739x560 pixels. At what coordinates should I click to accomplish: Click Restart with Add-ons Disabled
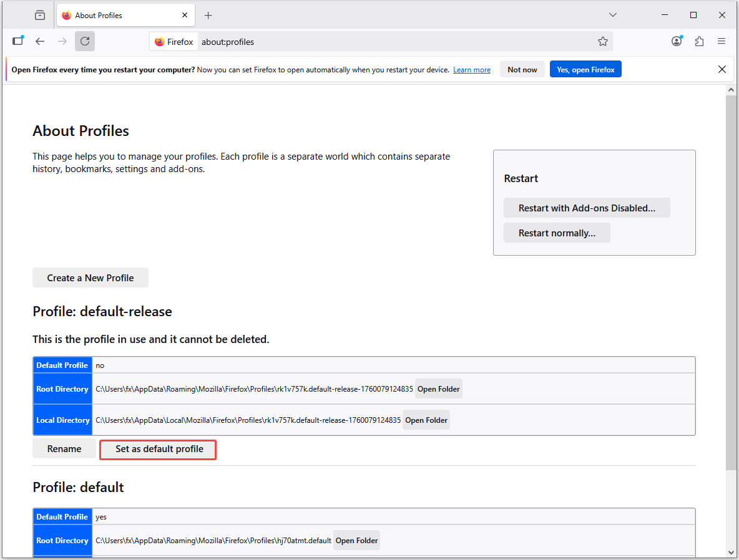587,208
